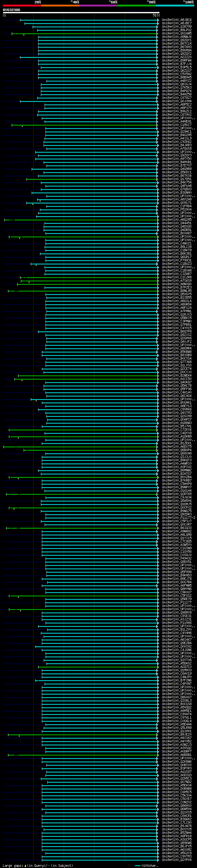This screenshot has width=197, height=868.
Task: Click hit label UniRef100_Q5P998
Action: tap(177, 572)
